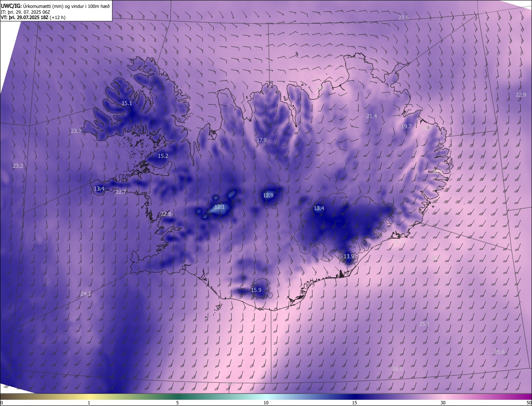This screenshot has height=406, width=532.
Task: Click the 22.8 value label on the map
Action: pos(166,214)
